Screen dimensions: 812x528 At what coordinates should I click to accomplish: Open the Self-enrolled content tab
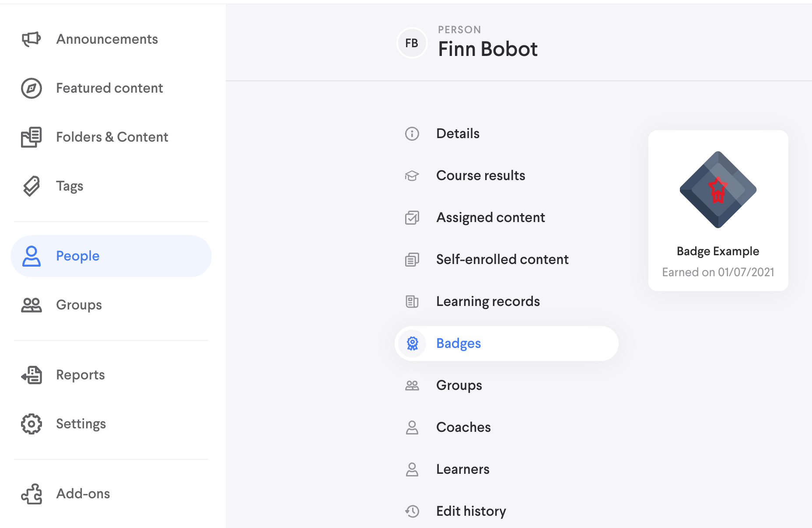click(502, 260)
